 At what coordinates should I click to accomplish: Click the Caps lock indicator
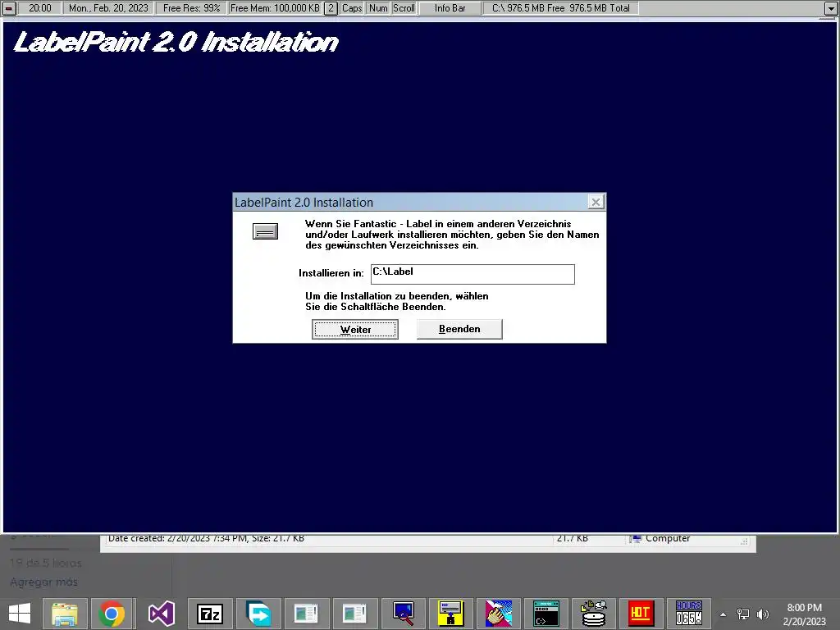pyautogui.click(x=352, y=8)
